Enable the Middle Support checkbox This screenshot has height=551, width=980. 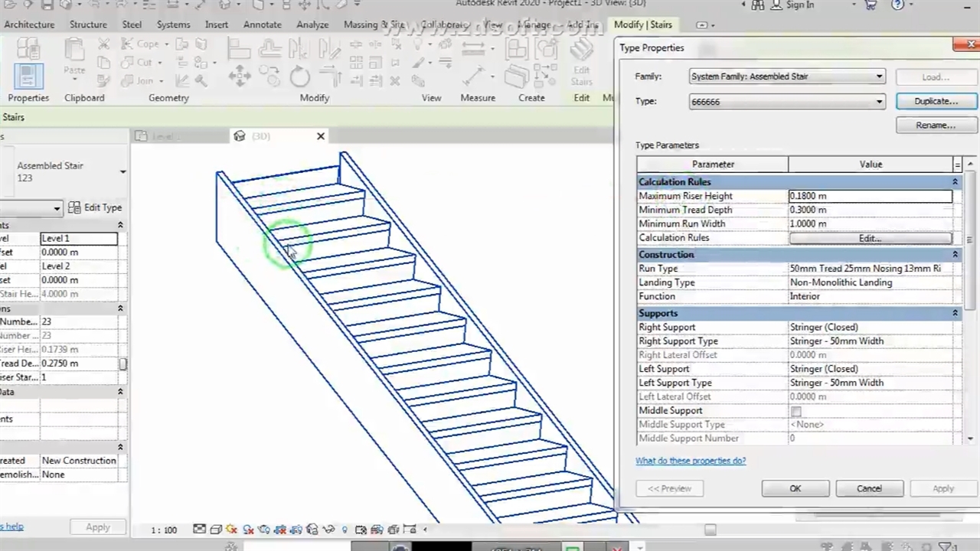(796, 411)
